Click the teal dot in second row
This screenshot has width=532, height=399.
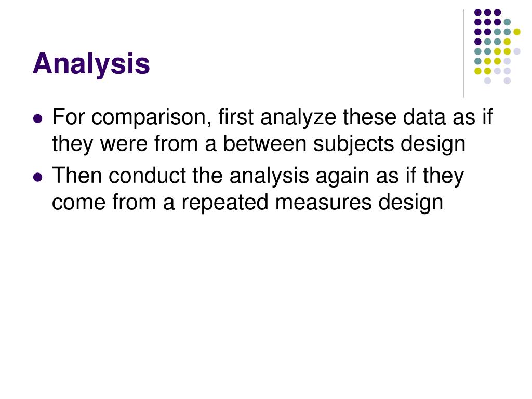point(507,22)
